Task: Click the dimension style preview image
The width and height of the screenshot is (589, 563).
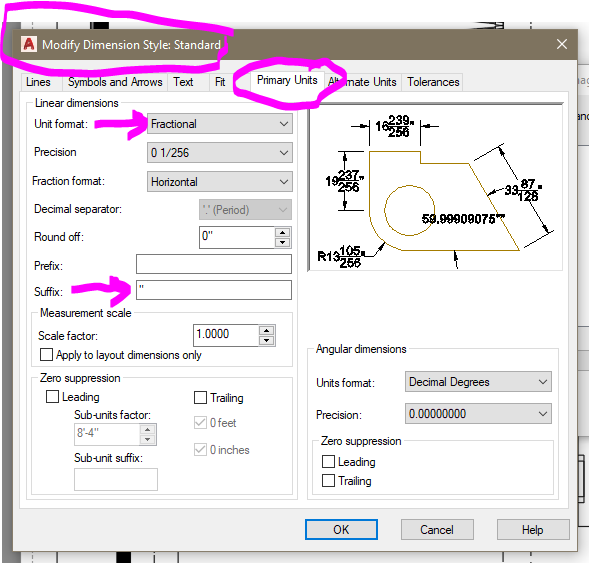Action: 436,187
